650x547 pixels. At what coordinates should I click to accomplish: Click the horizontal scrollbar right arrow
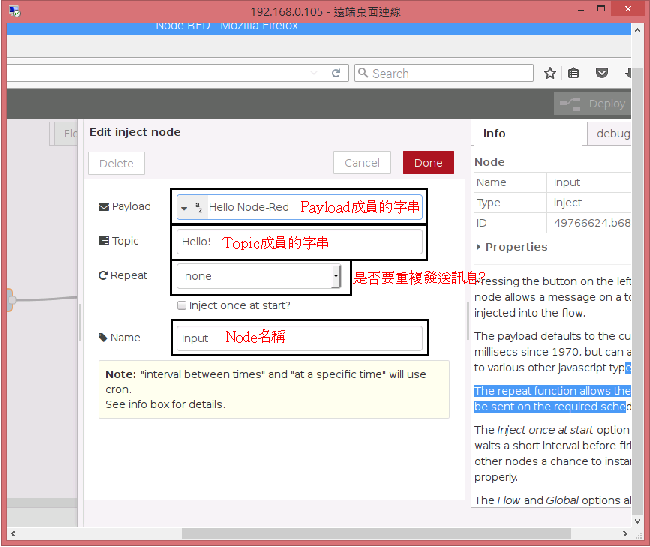pyautogui.click(x=625, y=534)
